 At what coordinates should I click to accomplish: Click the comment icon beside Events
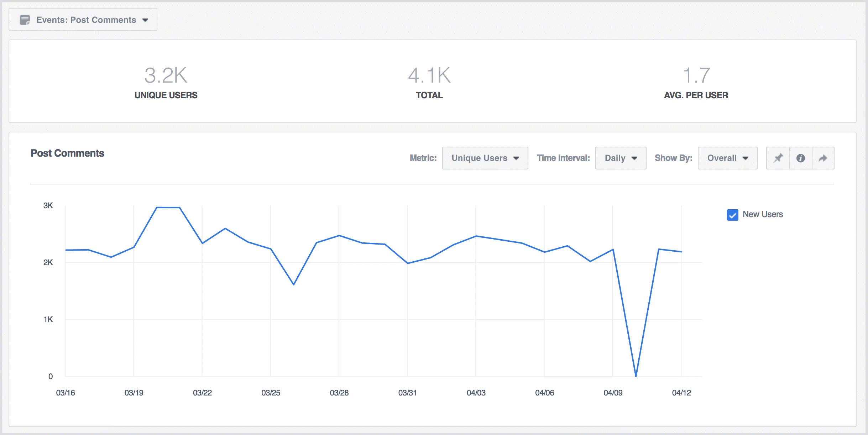tap(25, 20)
